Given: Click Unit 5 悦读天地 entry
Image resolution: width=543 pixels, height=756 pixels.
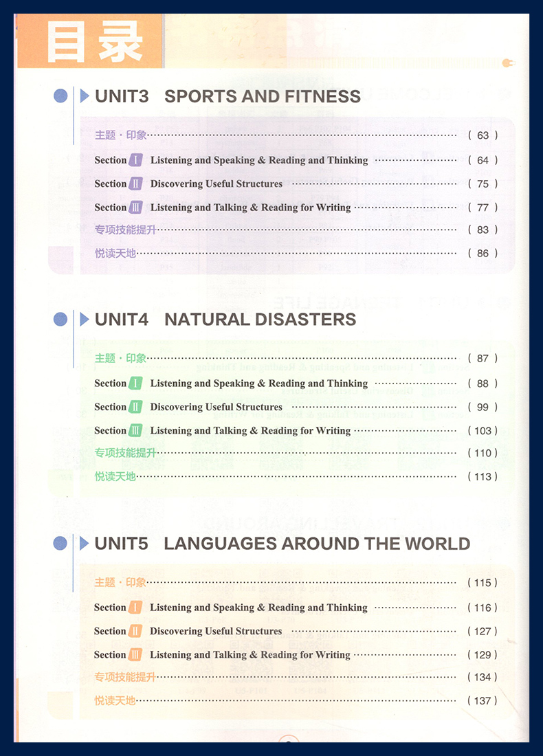Looking at the screenshot, I should coord(115,701).
